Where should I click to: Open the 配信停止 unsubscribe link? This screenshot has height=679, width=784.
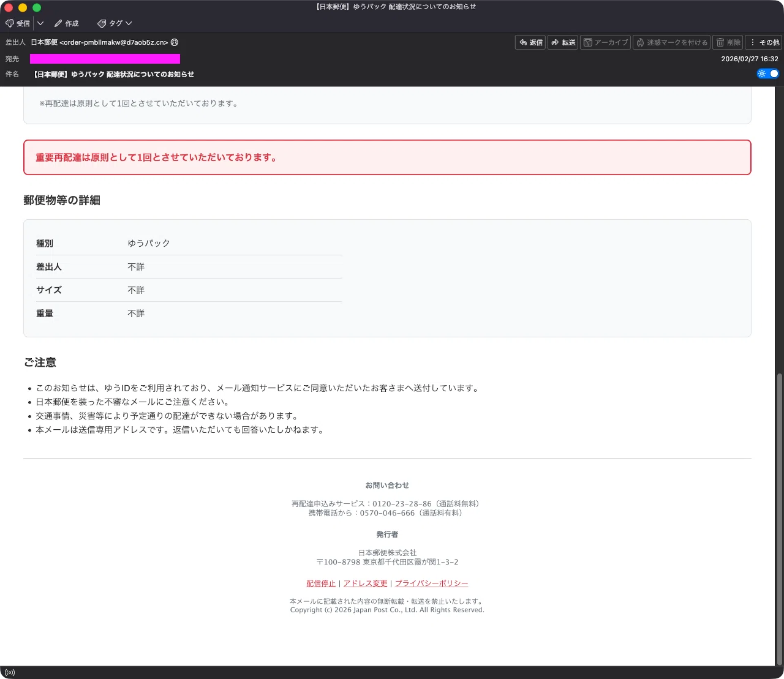click(x=321, y=583)
